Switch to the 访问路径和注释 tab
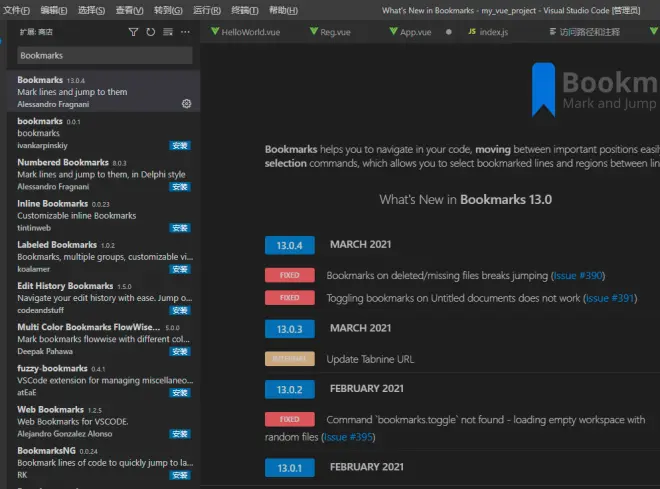 point(589,32)
